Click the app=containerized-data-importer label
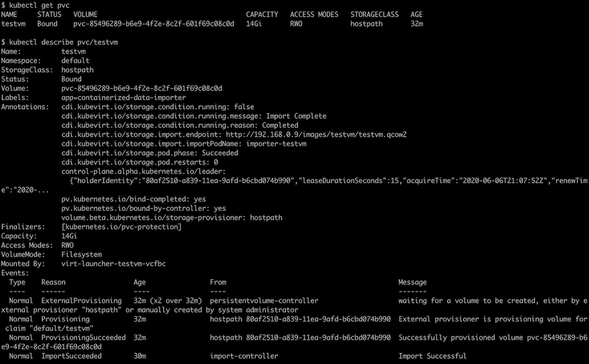The image size is (589, 364). click(x=123, y=97)
